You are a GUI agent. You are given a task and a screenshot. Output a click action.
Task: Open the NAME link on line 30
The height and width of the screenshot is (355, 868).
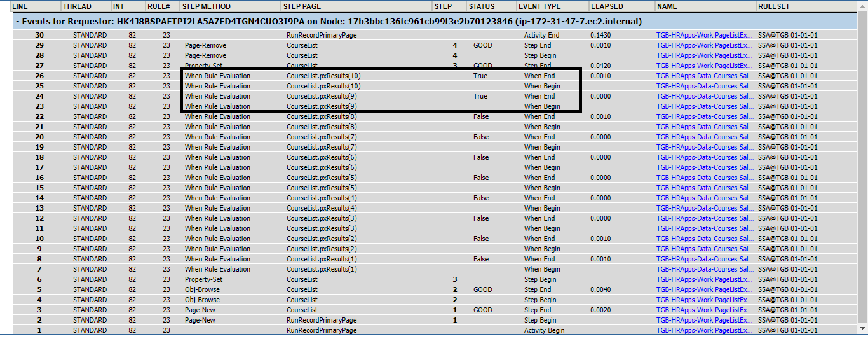pyautogui.click(x=704, y=35)
